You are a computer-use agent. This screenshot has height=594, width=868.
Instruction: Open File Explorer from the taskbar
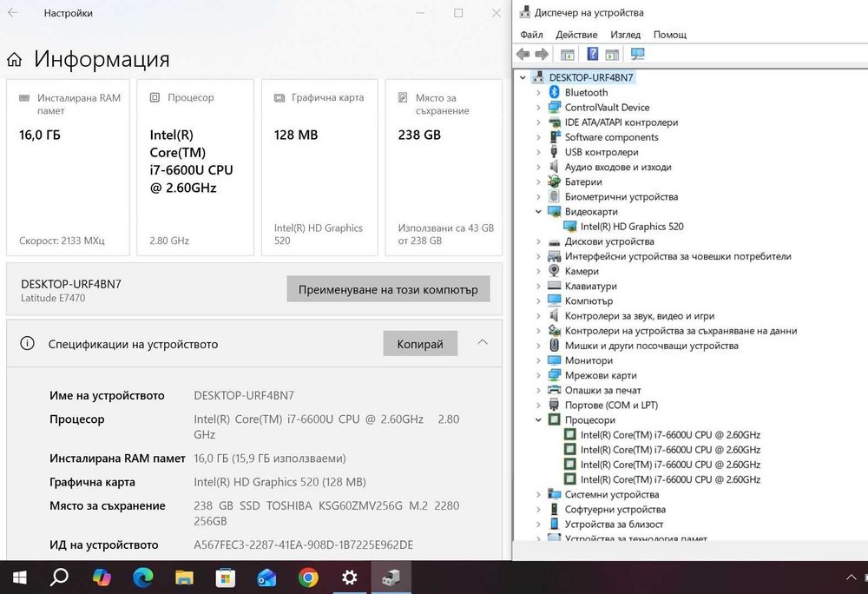click(184, 577)
